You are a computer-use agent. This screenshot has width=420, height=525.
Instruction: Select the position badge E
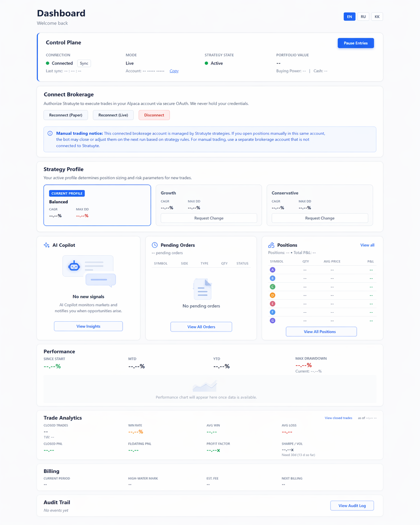[x=273, y=304]
